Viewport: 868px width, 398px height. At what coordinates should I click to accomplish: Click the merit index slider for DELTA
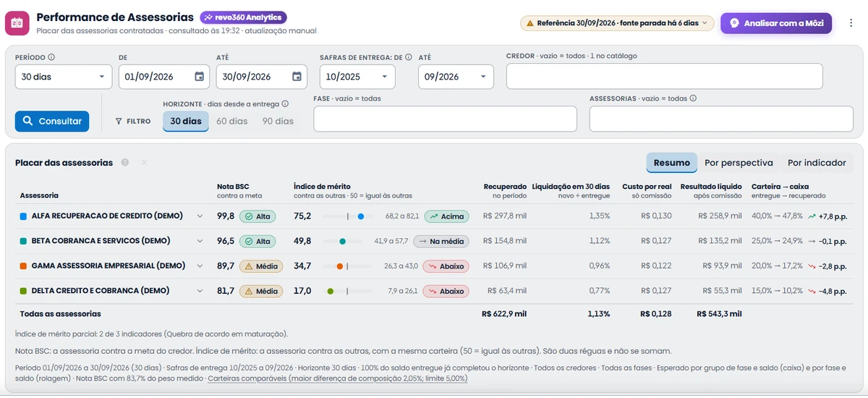347,290
